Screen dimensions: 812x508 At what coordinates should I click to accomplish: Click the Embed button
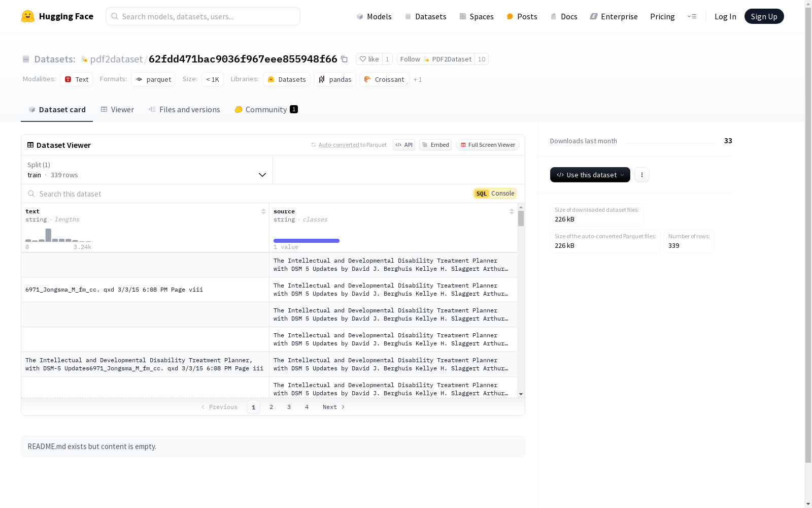(x=435, y=145)
